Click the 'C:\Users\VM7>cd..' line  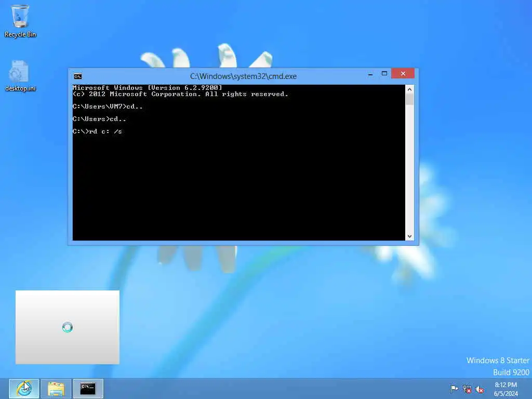point(108,107)
